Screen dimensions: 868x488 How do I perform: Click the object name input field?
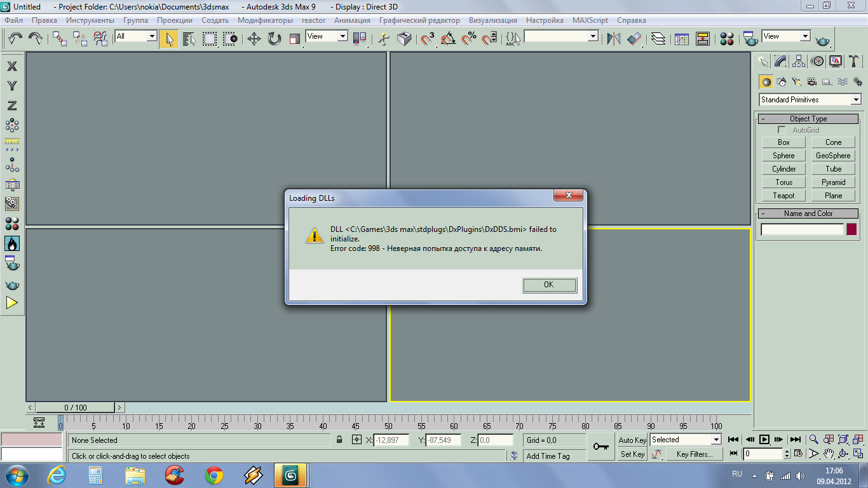tap(803, 229)
